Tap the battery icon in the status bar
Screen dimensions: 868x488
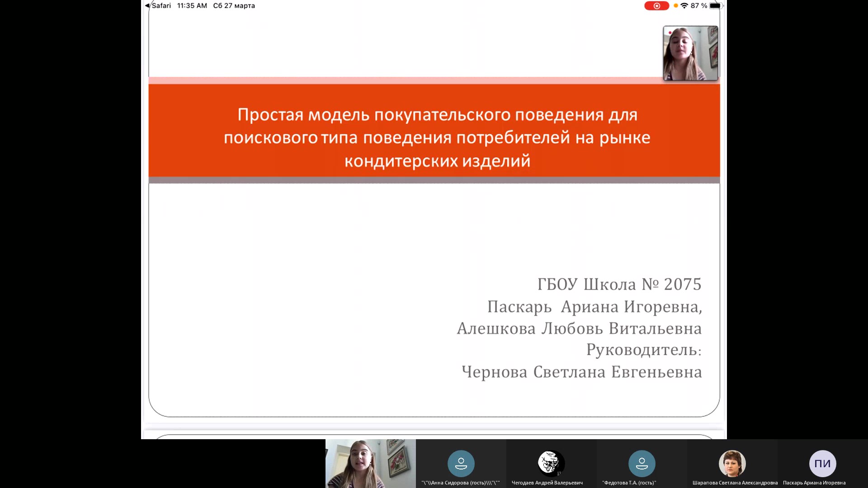coord(716,6)
